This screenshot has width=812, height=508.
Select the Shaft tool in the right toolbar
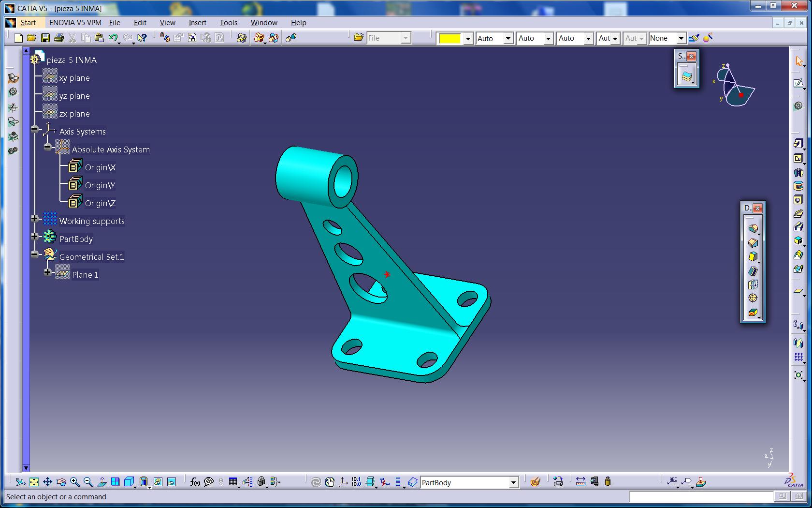[x=798, y=172]
